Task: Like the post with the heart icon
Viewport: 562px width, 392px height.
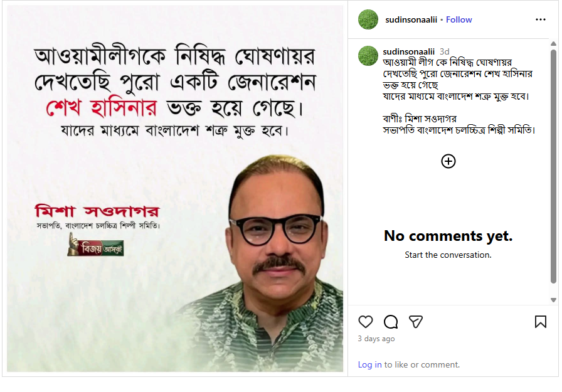Action: pyautogui.click(x=365, y=321)
